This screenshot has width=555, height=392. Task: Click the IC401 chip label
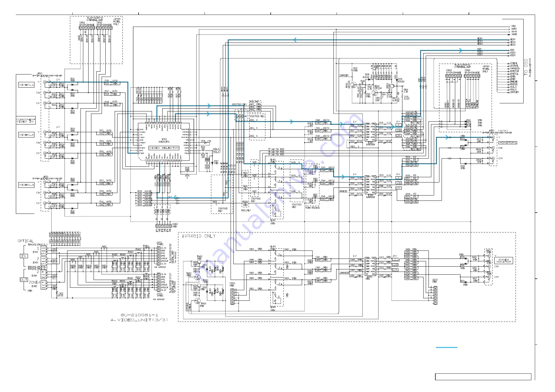point(370,277)
